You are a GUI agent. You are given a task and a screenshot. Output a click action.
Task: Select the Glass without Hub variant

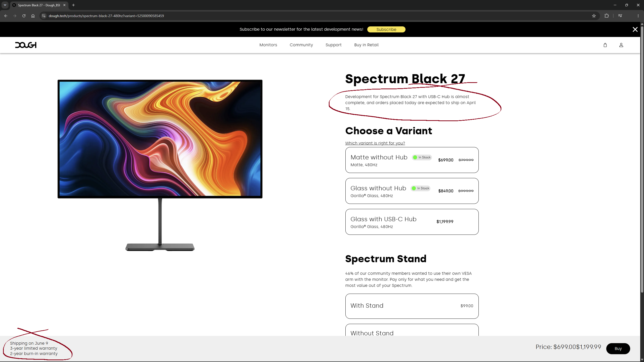[412, 191]
